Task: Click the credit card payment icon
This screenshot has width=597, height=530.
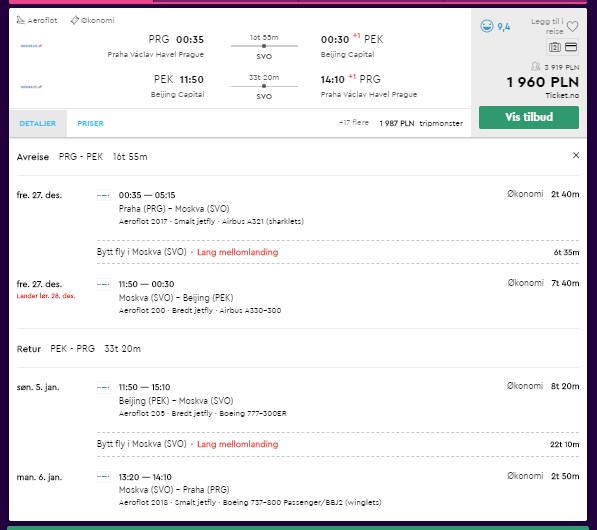Action: 571,47
